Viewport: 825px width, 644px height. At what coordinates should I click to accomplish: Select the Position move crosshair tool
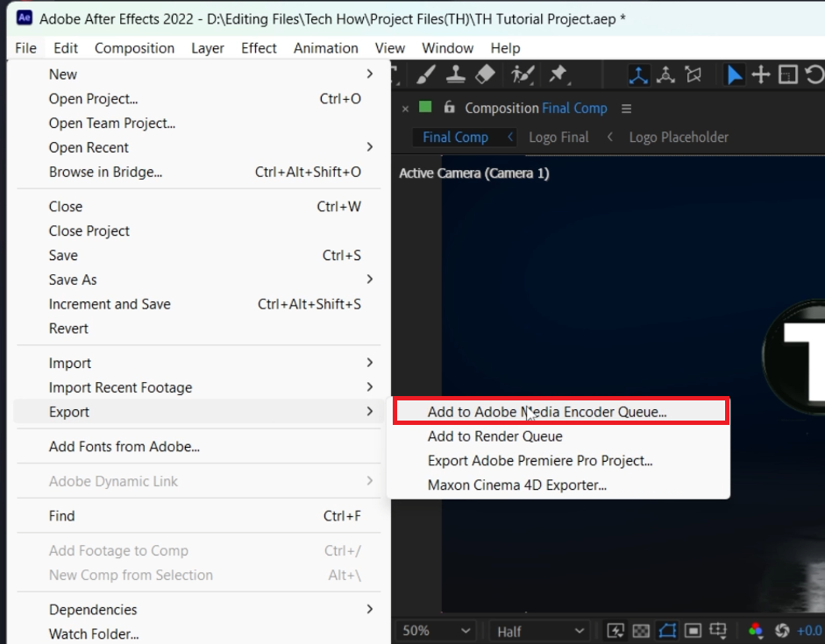click(x=761, y=75)
